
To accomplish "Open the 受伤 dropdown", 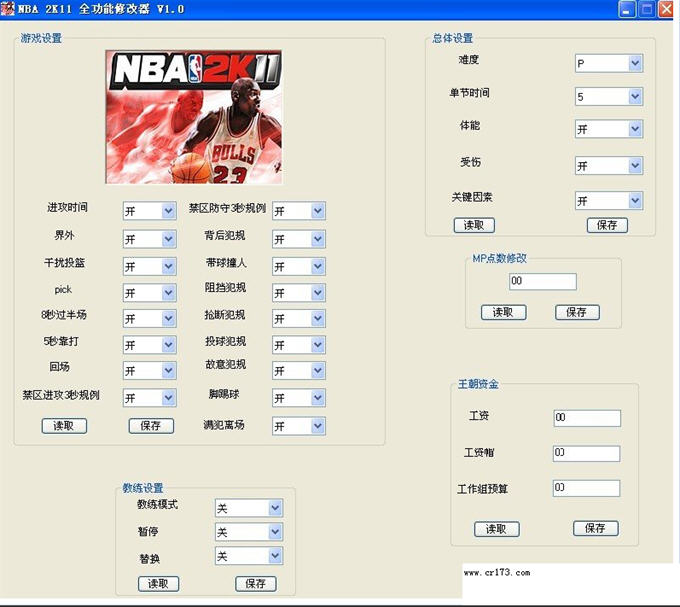I will pos(609,166).
